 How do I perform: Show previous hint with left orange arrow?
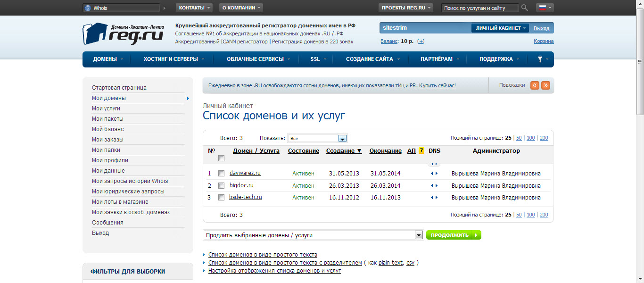click(x=535, y=85)
